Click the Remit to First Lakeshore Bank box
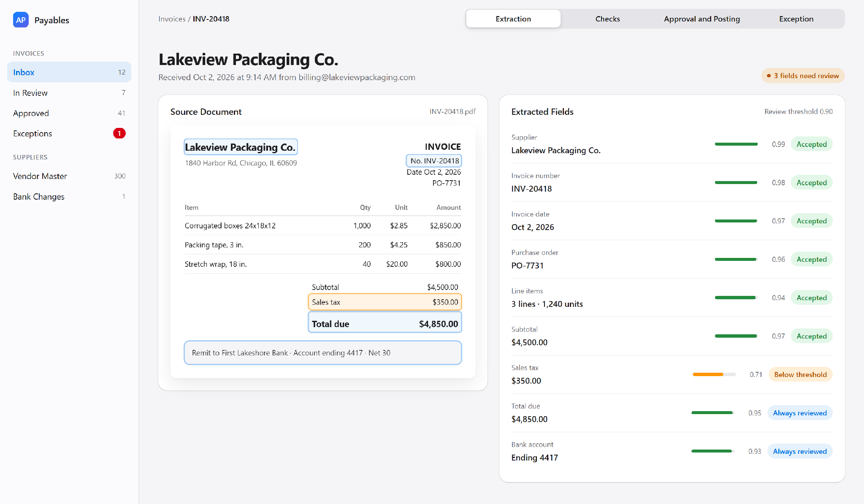 pyautogui.click(x=323, y=353)
